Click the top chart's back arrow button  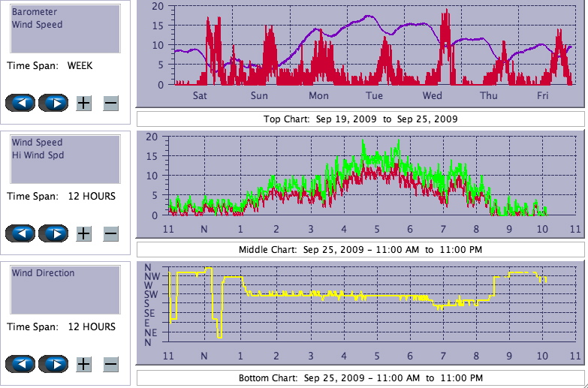coord(20,103)
